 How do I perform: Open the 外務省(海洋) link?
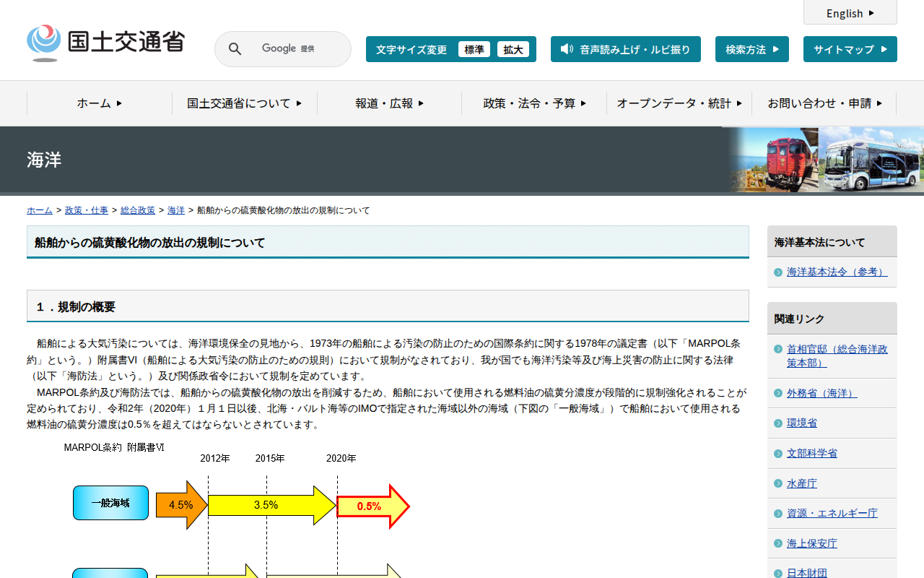click(822, 394)
